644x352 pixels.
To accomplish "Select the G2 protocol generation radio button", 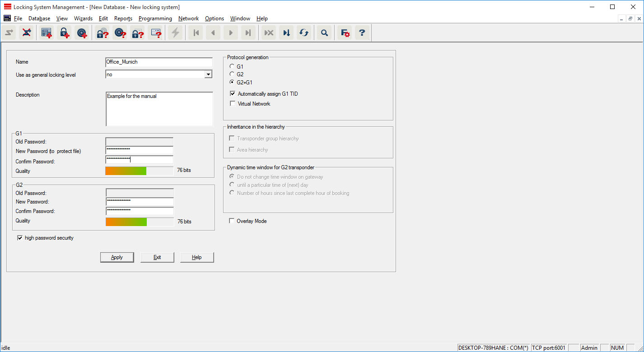I will click(x=233, y=74).
